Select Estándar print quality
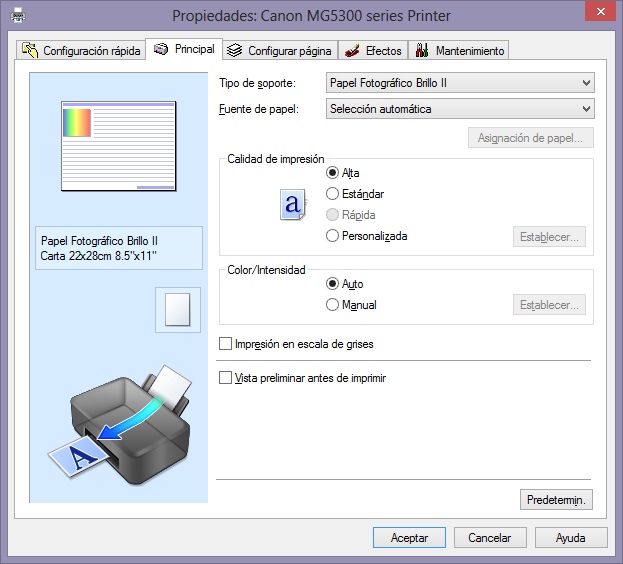The height and width of the screenshot is (564, 623). coord(333,194)
